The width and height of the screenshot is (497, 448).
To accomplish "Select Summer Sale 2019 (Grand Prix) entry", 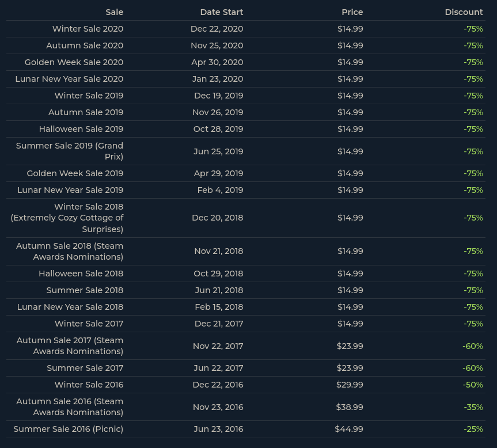I will click(x=70, y=151).
